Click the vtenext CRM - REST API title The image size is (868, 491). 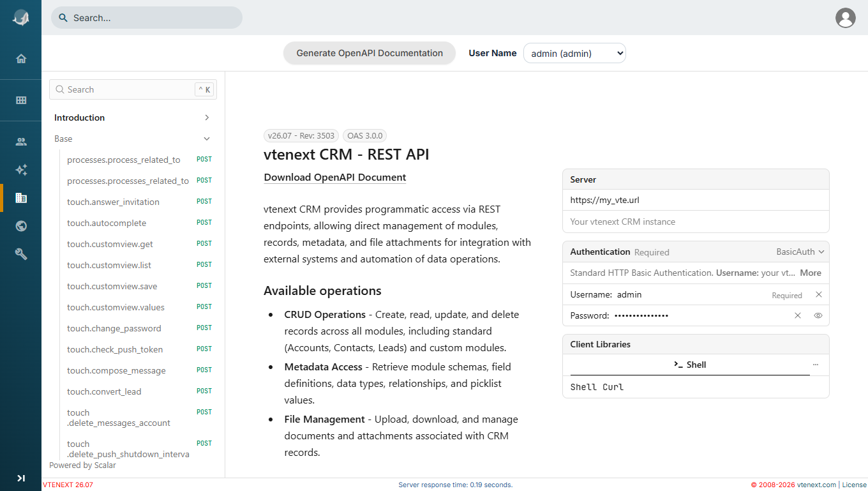(347, 155)
